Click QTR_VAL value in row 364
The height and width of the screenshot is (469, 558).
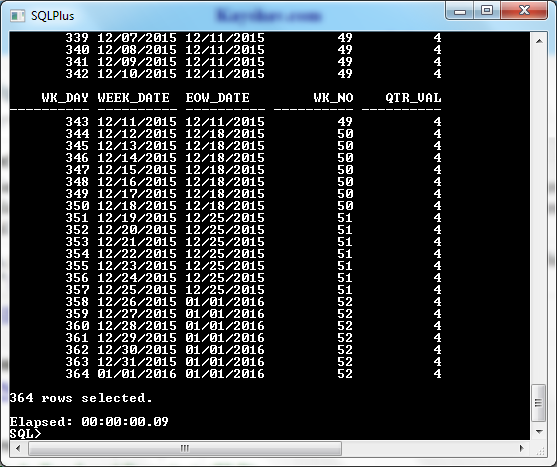[x=437, y=374]
